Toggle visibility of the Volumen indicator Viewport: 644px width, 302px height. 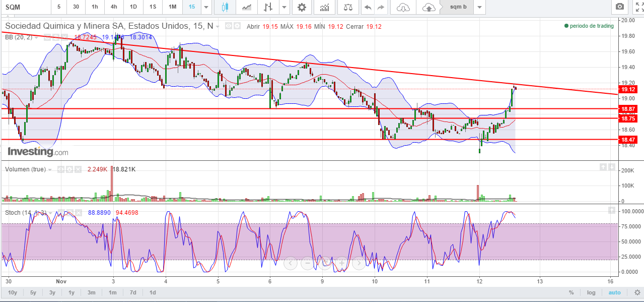pyautogui.click(x=60, y=169)
